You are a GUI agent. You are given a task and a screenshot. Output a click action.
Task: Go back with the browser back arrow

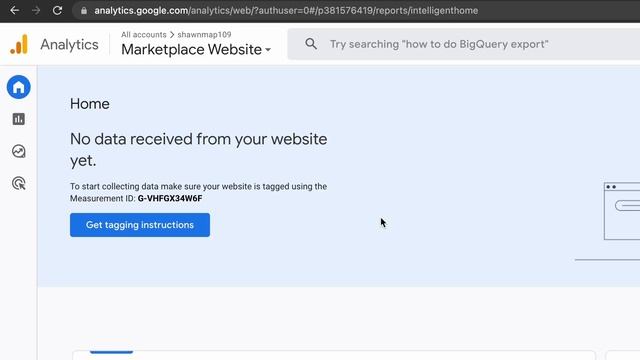pos(15,11)
